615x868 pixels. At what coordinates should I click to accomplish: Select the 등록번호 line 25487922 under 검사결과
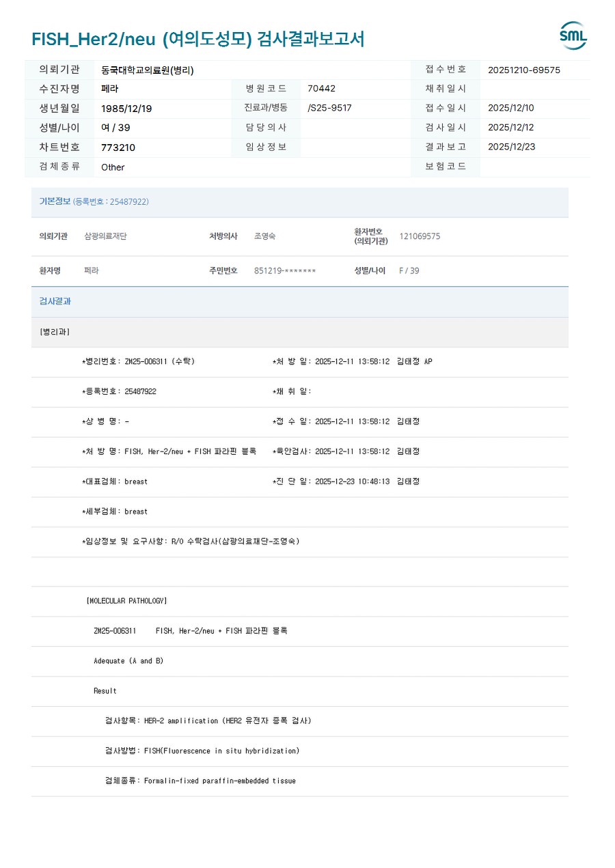pyautogui.click(x=119, y=392)
